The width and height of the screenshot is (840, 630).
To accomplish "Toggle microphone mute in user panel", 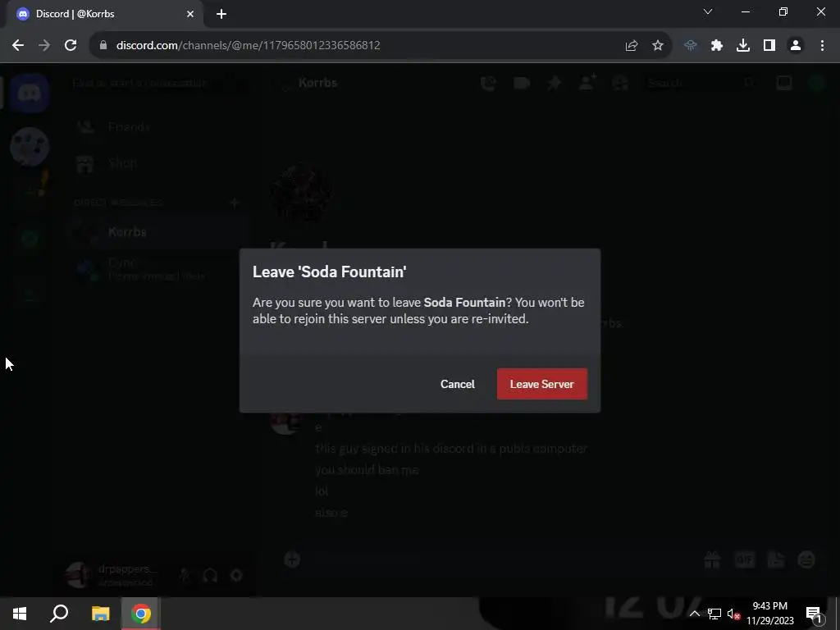I will point(185,576).
